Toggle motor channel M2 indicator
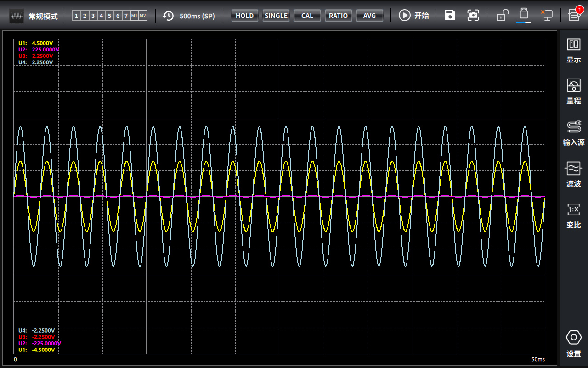The image size is (588, 368). [143, 16]
